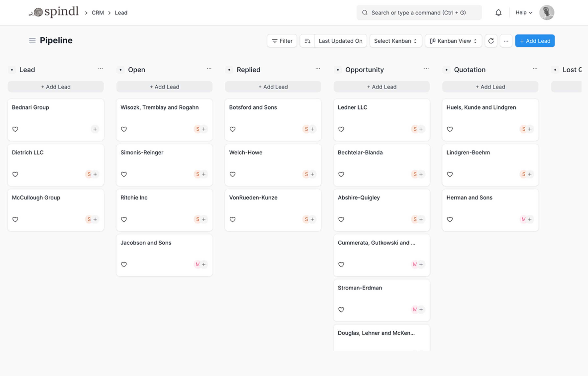This screenshot has width=588, height=376.
Task: Focus the search or type a command field
Action: pyautogui.click(x=419, y=13)
